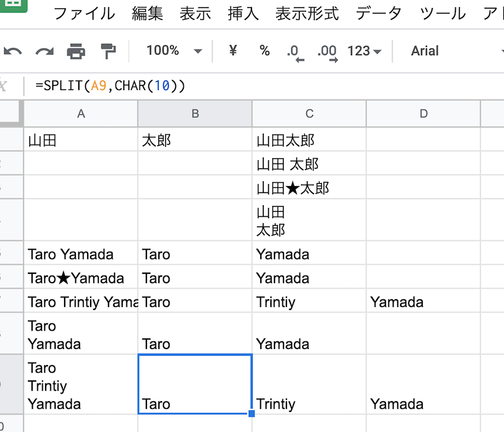Click the print icon
This screenshot has height=432, width=504.
76,52
